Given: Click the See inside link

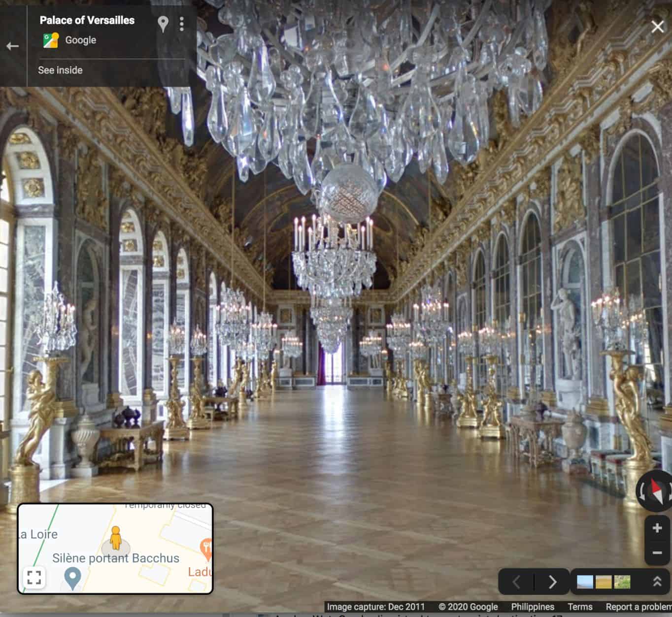Looking at the screenshot, I should [60, 70].
